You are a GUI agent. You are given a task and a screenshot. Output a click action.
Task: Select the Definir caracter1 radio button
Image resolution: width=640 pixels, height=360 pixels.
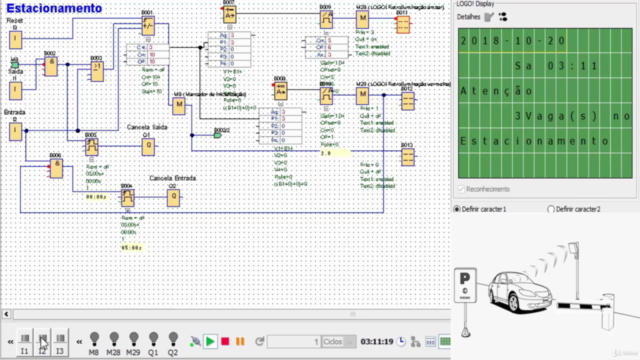457,209
